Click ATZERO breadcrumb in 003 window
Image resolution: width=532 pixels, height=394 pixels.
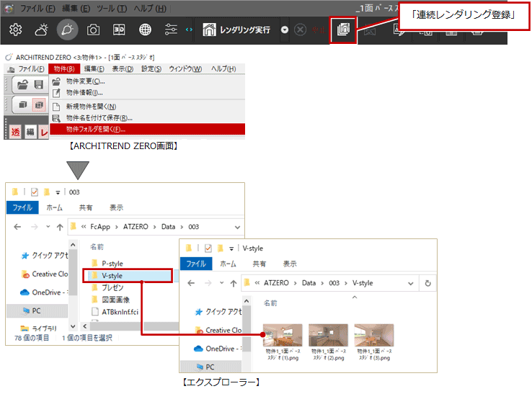(x=136, y=226)
